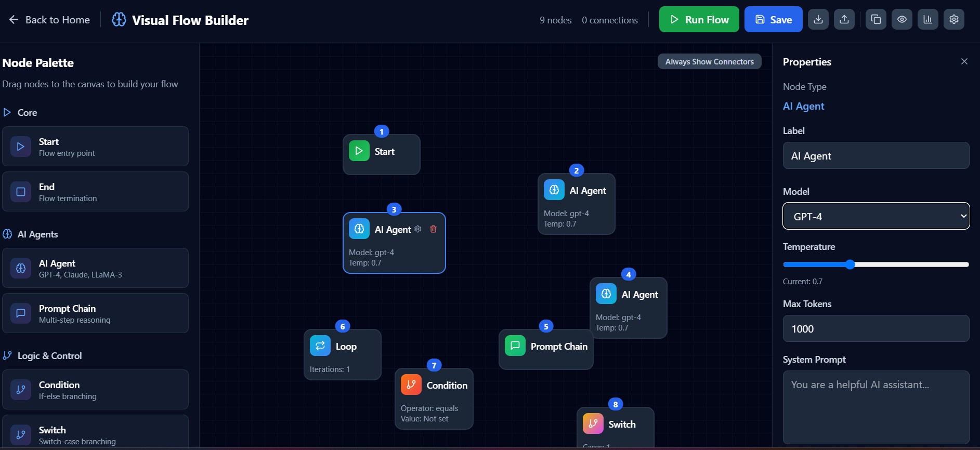Select the Start palette item icon
This screenshot has width=980, height=450.
pos(21,147)
